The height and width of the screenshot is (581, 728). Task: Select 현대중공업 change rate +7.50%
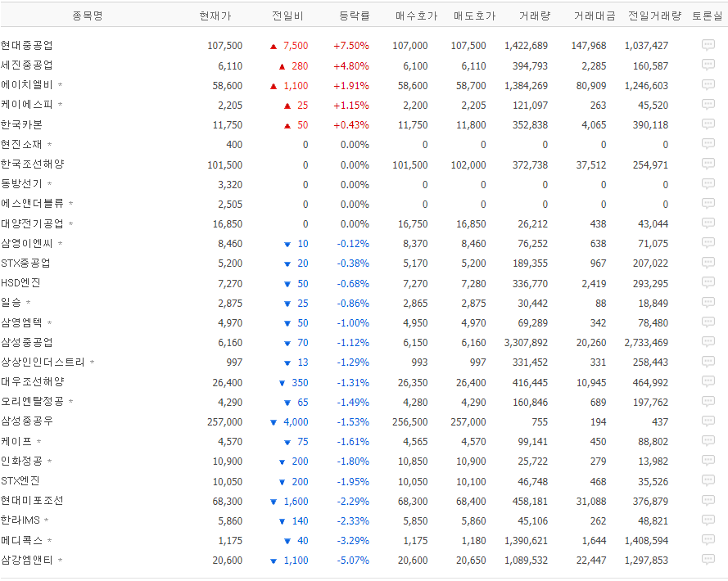351,46
